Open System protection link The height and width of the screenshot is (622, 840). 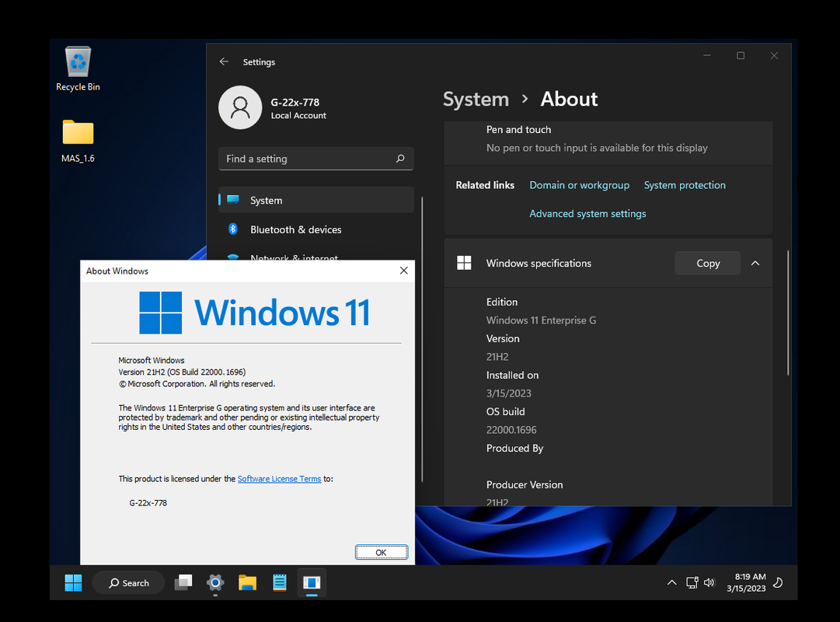click(x=685, y=185)
